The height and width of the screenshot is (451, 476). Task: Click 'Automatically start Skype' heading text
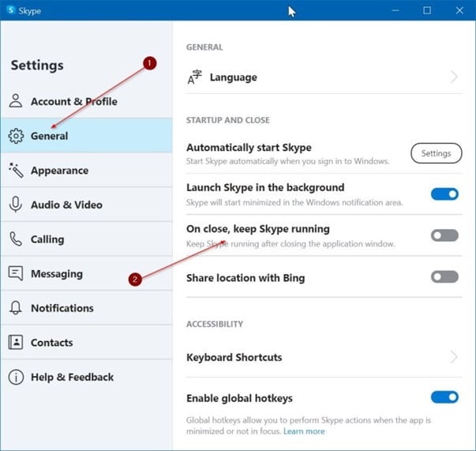tap(249, 148)
